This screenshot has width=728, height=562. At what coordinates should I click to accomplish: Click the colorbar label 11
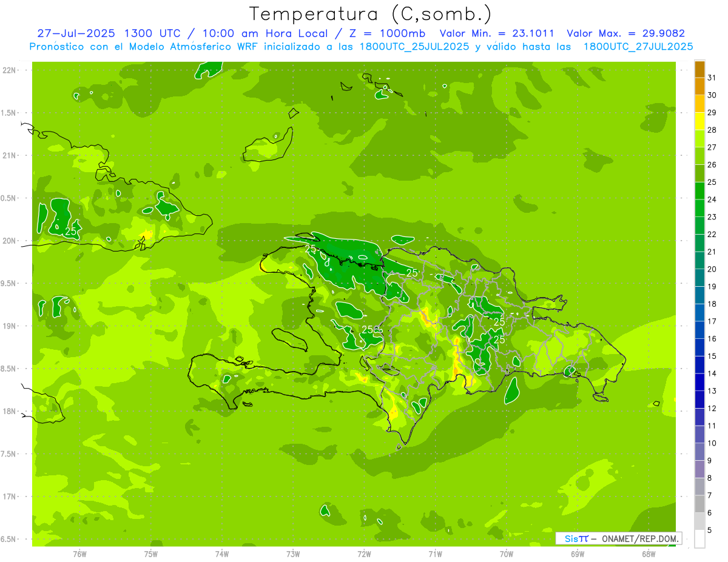pos(712,426)
